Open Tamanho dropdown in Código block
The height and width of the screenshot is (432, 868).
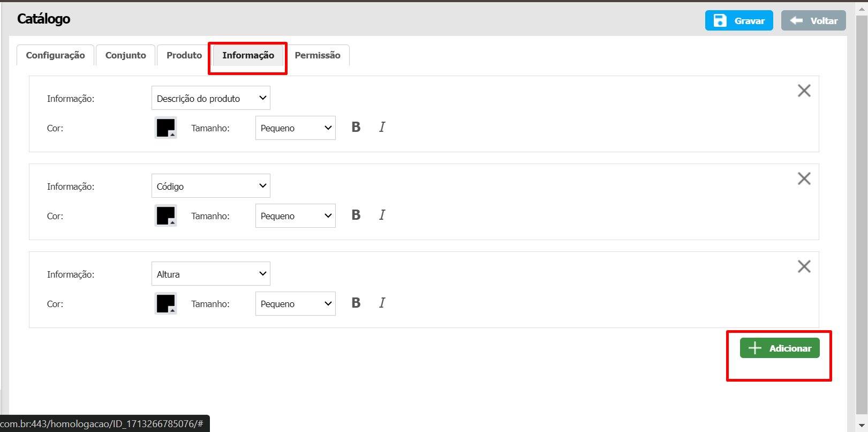296,216
